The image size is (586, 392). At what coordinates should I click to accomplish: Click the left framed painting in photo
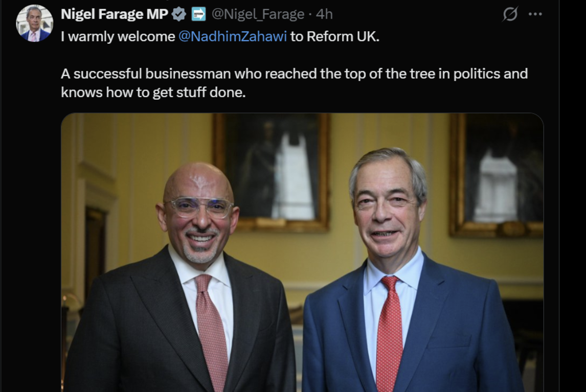(272, 172)
